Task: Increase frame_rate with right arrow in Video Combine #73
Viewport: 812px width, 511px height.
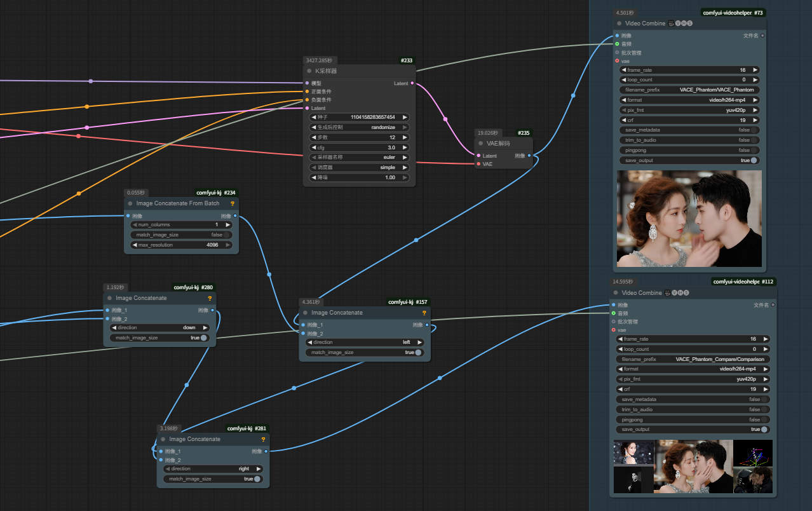Action: tap(755, 70)
